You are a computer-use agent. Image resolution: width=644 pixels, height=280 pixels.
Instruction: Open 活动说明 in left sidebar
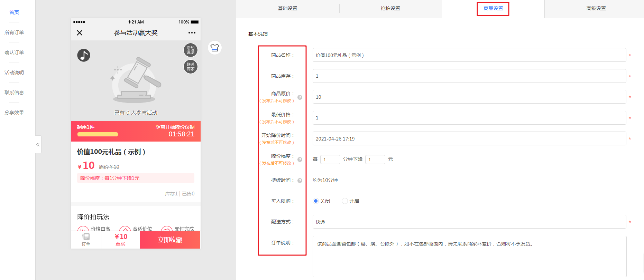14,73
